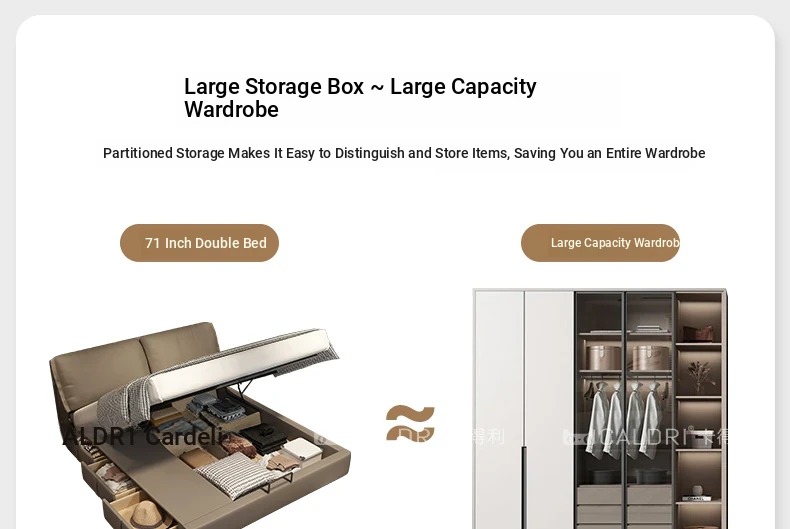This screenshot has height=529, width=790.
Task: Click the hanging white shirts in wardrobe
Action: pos(623,421)
